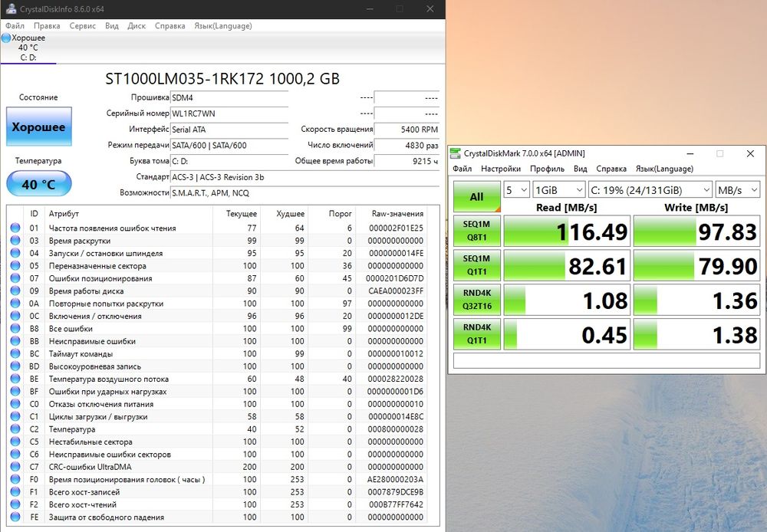Open Файл menu in CrystalDiskInfo

coord(15,26)
